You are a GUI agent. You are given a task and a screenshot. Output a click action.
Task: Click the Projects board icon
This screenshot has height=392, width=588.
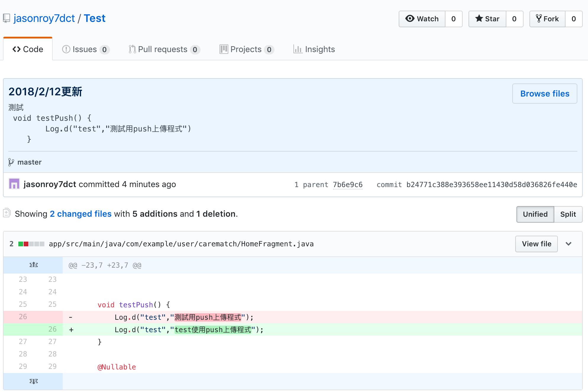(224, 49)
